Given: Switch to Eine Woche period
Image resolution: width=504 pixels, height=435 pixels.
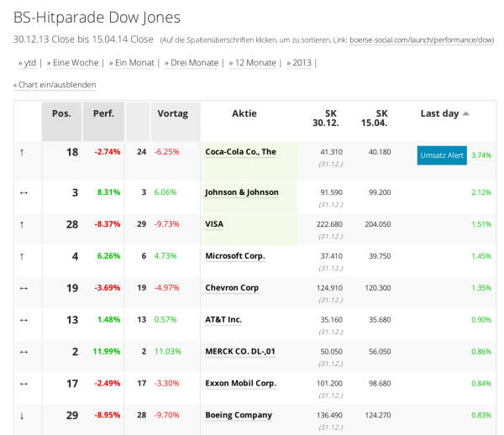Looking at the screenshot, I should tap(76, 62).
